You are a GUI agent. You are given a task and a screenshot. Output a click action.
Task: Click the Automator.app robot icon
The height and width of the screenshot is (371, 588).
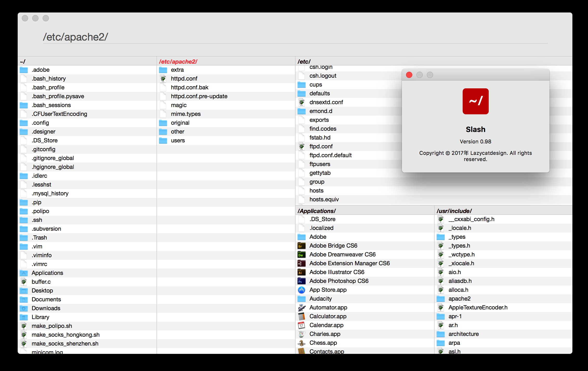click(x=301, y=308)
